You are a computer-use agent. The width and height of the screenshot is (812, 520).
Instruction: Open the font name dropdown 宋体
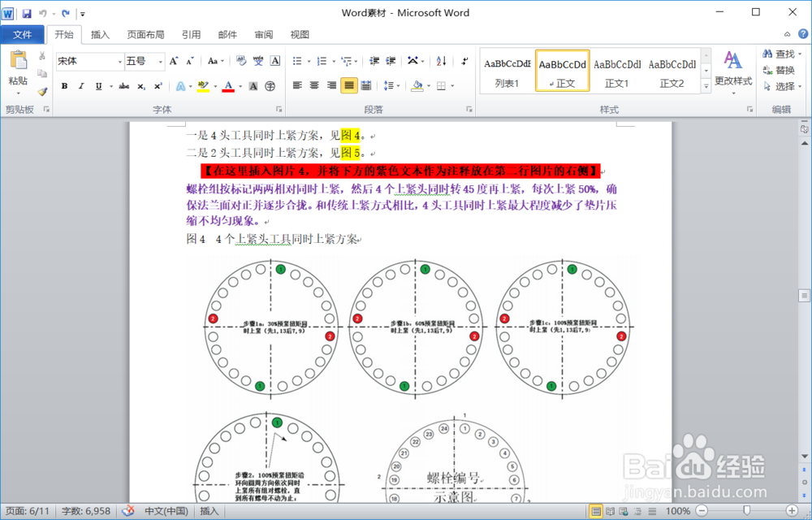click(x=119, y=62)
